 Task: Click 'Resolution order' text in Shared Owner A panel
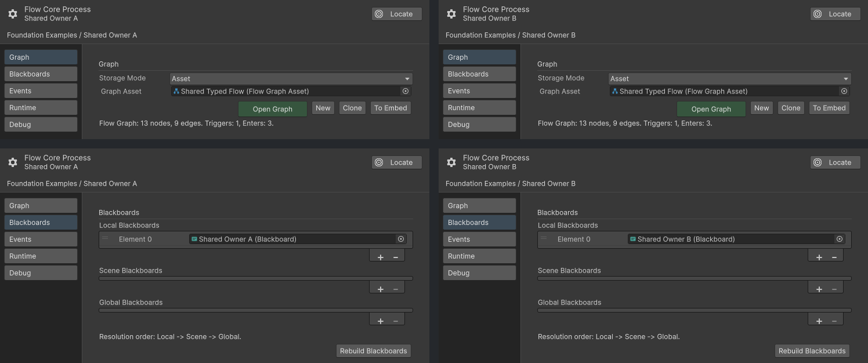pos(170,336)
